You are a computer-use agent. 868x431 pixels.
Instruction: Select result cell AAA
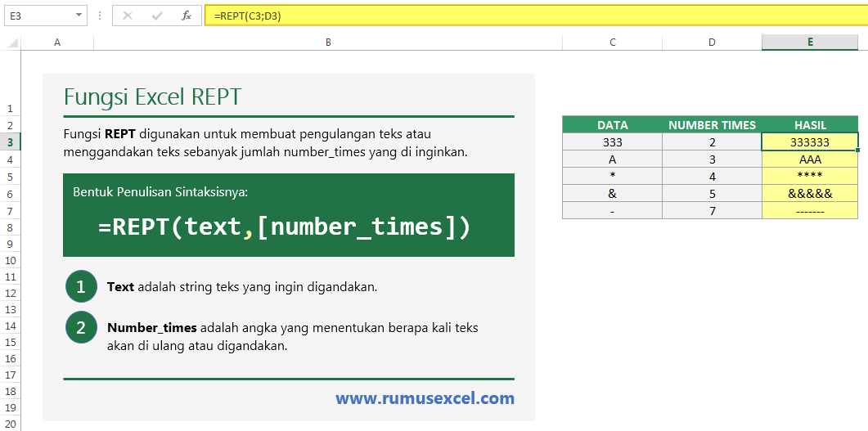(810, 159)
